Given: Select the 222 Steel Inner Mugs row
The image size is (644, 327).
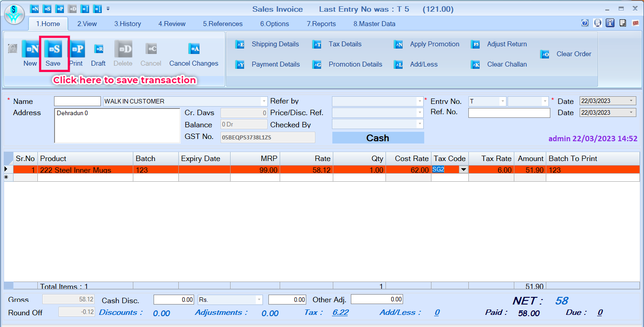Looking at the screenshot, I should click(86, 170).
